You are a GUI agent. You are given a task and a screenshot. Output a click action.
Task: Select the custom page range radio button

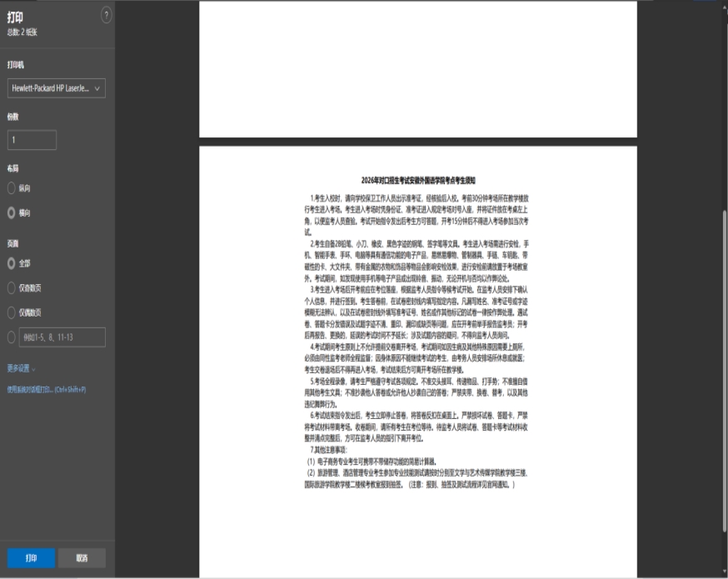point(12,337)
